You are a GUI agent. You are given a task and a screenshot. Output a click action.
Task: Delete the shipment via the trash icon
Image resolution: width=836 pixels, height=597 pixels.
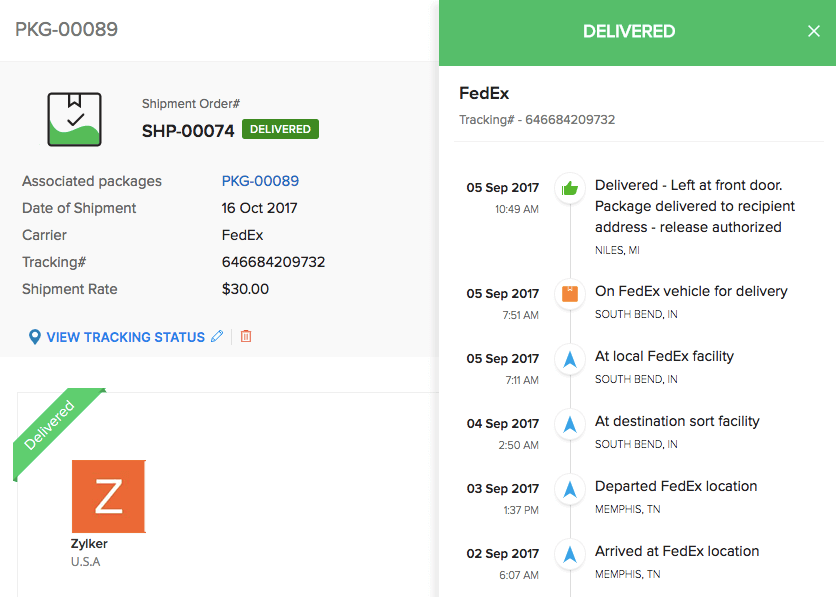point(246,337)
